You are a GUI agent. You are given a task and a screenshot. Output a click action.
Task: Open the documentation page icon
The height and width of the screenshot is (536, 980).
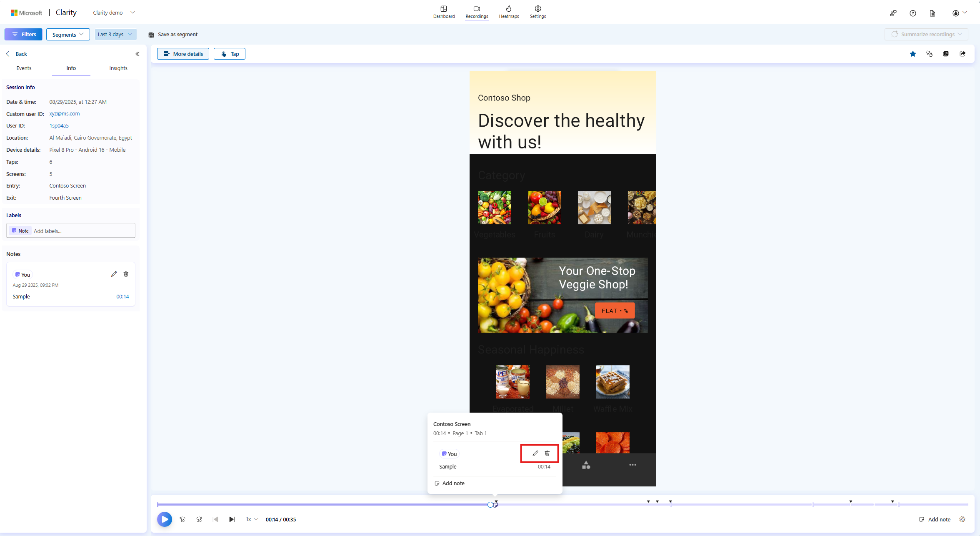click(932, 13)
